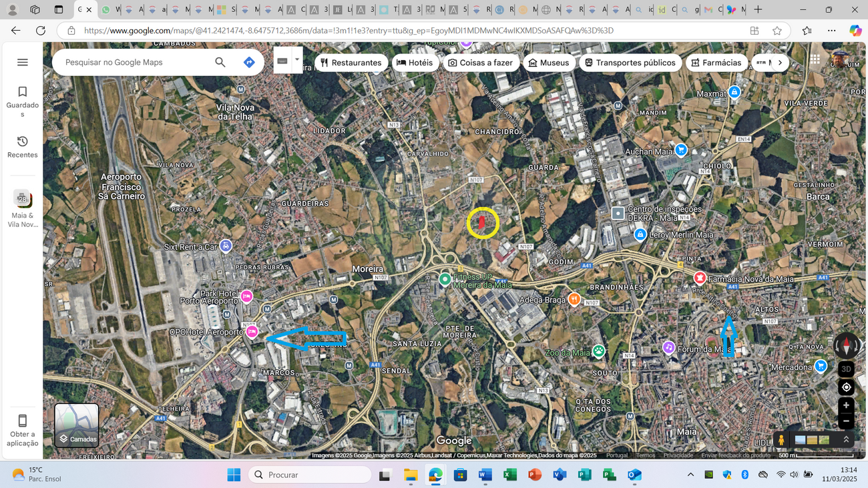Open the keyboard input tools dropdown arrow
Viewport: 868px width, 488px height.
point(297,59)
